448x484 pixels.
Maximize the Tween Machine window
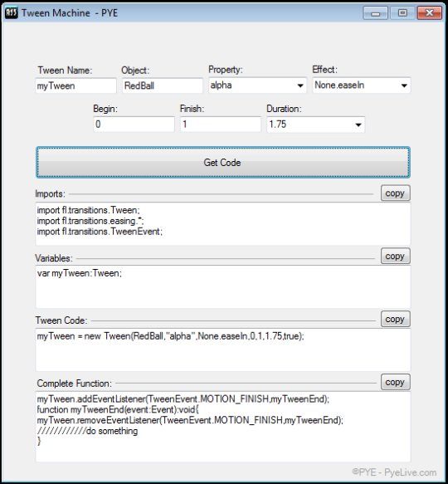402,13
